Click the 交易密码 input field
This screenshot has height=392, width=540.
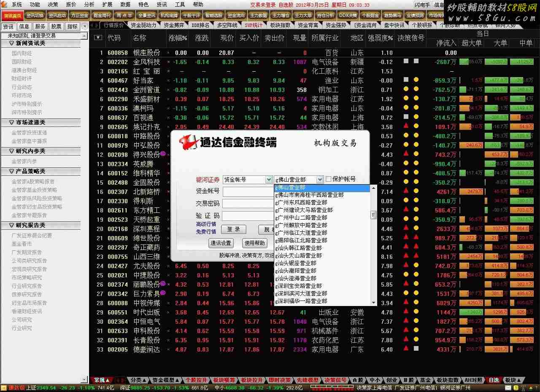[248, 204]
